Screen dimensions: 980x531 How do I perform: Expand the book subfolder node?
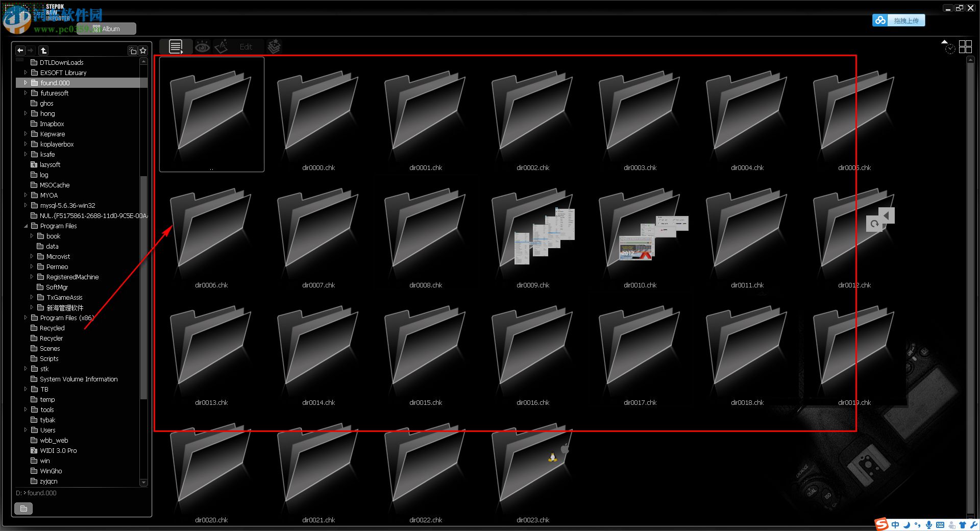[32, 236]
